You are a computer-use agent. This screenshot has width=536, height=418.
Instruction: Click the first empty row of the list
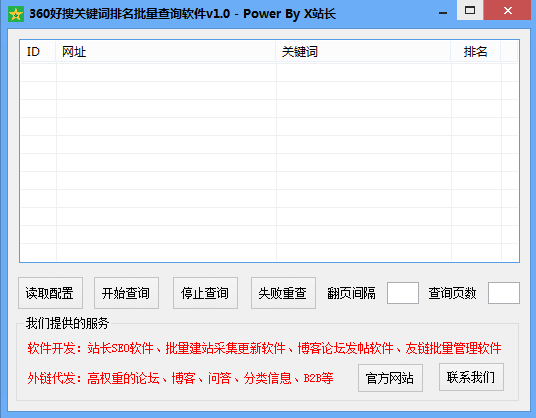point(269,72)
